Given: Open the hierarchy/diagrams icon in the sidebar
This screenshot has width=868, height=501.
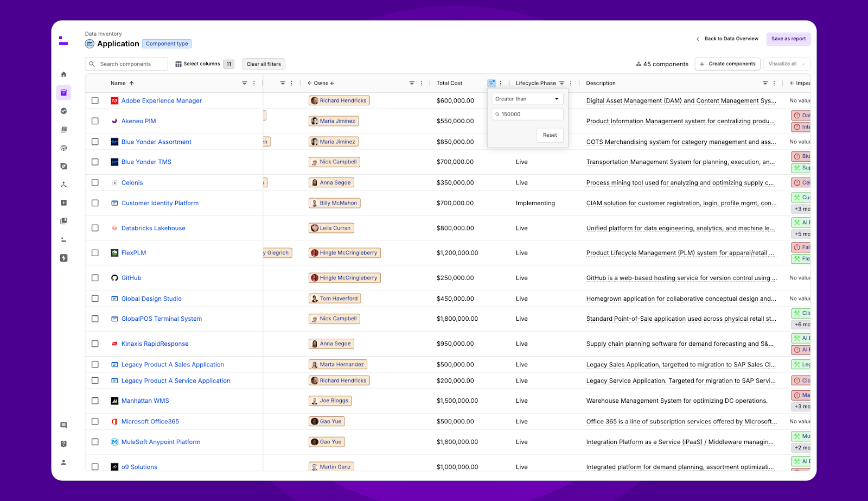Looking at the screenshot, I should (63, 185).
